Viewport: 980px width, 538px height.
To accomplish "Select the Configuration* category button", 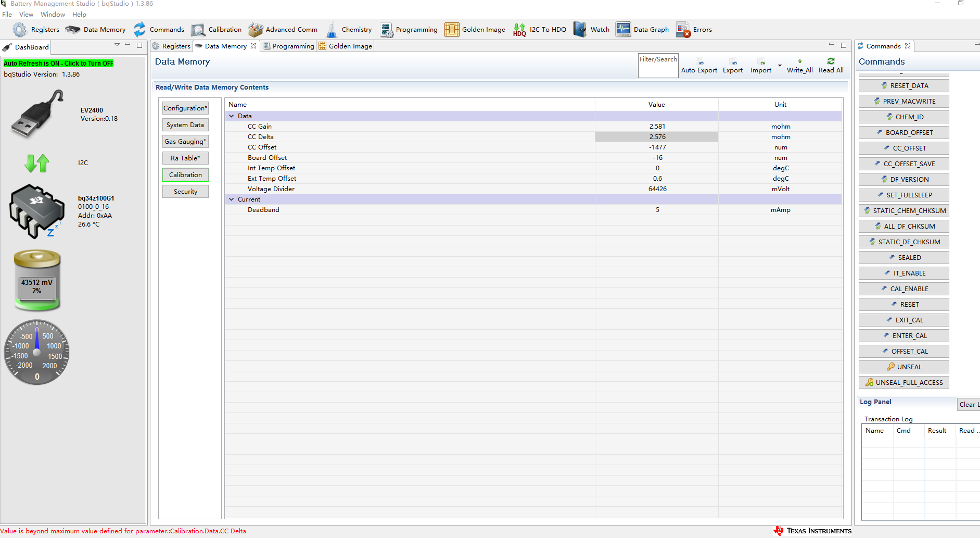I will (185, 108).
